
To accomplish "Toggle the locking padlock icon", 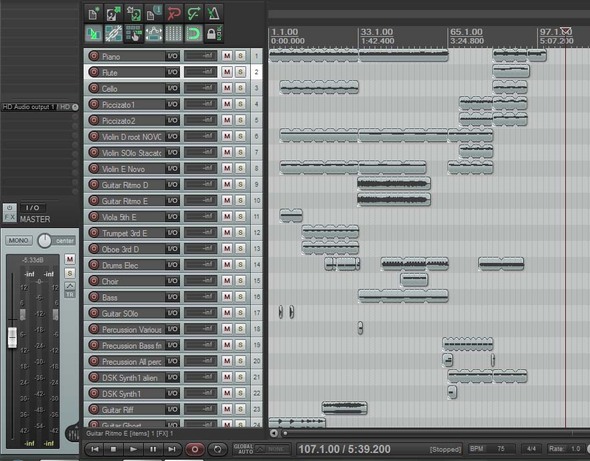I will click(x=214, y=34).
